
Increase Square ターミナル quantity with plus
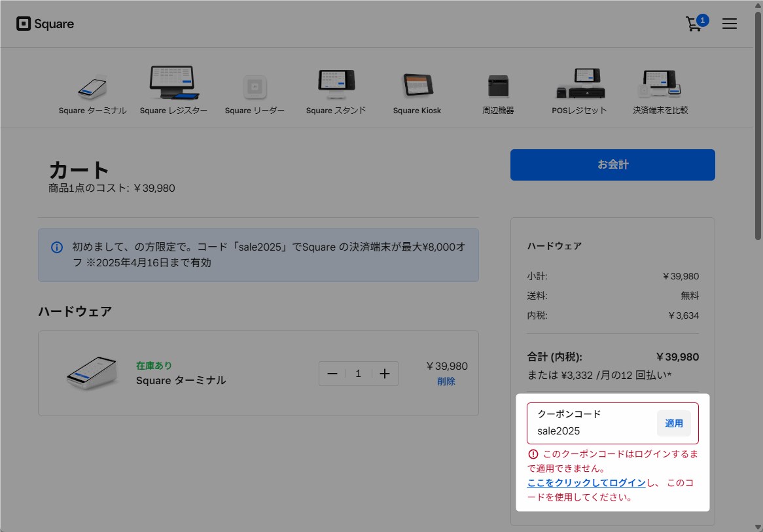384,374
